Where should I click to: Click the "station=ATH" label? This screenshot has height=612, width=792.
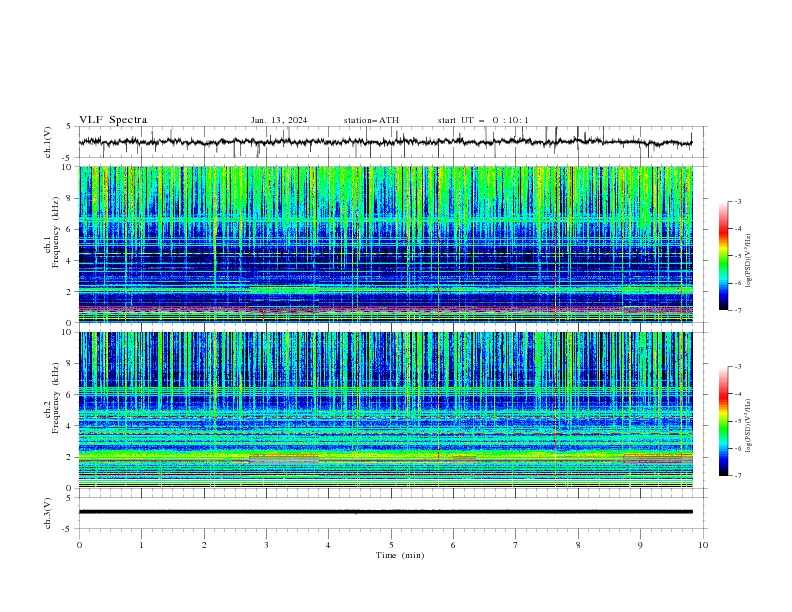371,120
